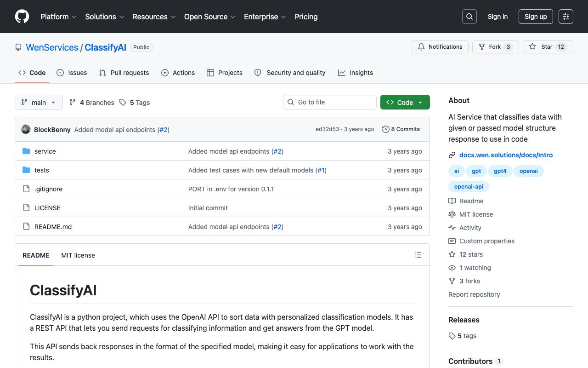588x368 pixels.
Task: Expand the Solutions menu
Action: tap(105, 17)
